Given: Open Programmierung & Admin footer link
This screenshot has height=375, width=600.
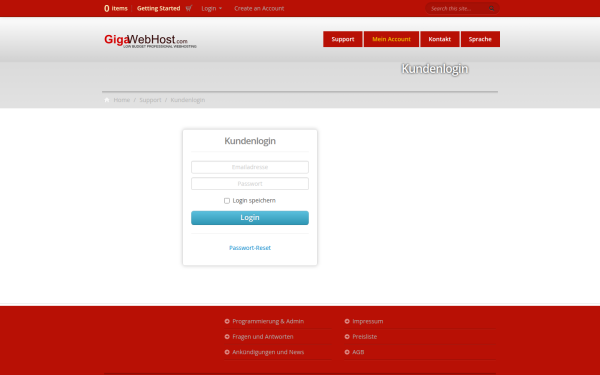Looking at the screenshot, I should (x=268, y=321).
